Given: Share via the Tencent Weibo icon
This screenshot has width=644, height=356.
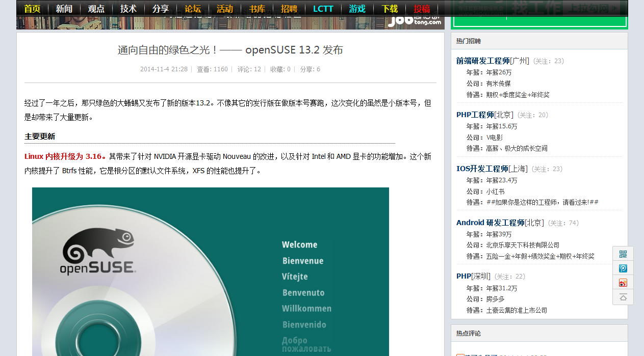Looking at the screenshot, I should 623,268.
